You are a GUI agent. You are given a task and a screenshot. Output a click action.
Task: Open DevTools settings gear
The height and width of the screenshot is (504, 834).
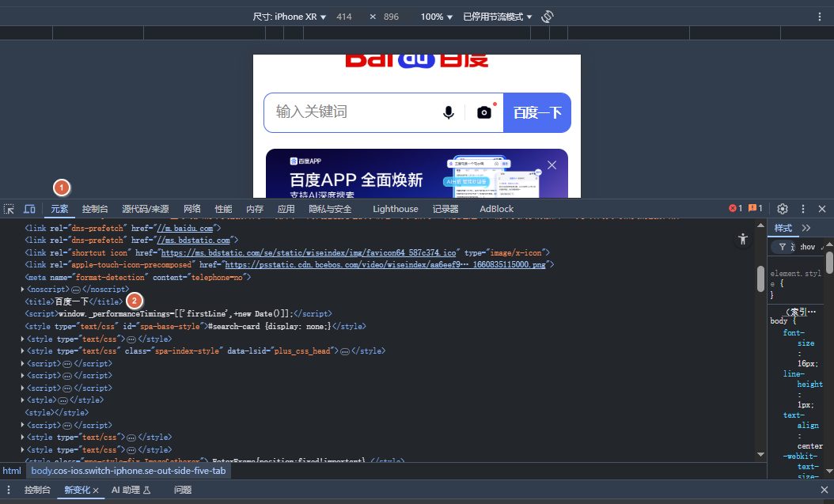[x=783, y=209]
